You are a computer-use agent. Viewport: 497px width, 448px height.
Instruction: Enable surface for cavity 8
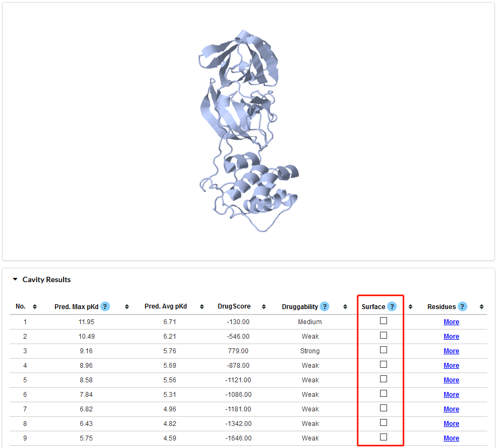383,423
